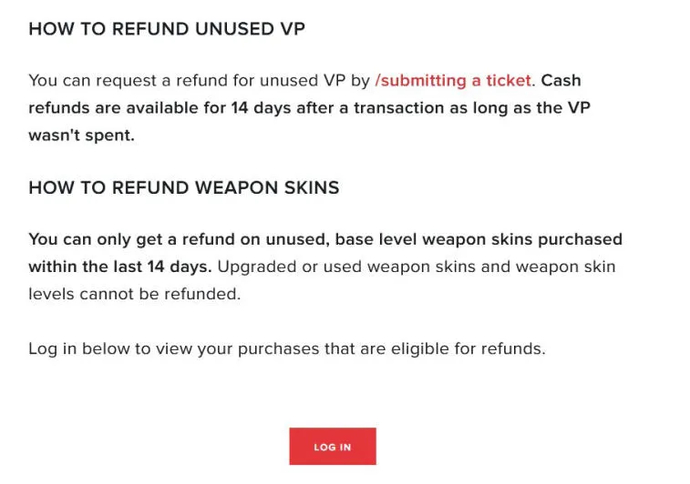Click the HOW TO REFUND UNUSED VP heading

[166, 28]
